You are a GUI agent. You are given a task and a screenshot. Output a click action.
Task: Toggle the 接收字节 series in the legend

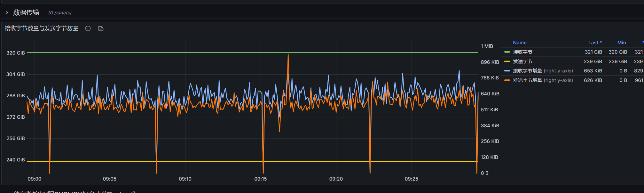(522, 52)
